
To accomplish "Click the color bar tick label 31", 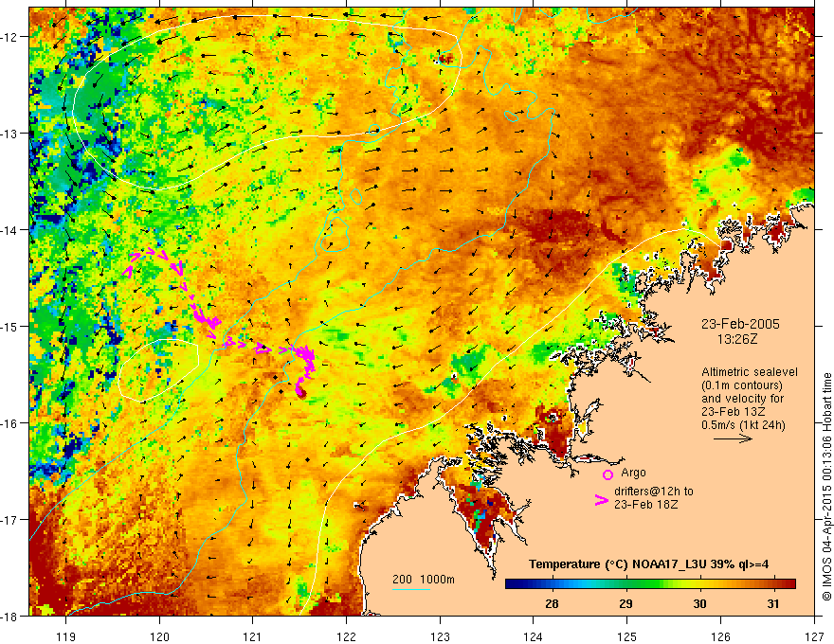I will (772, 603).
